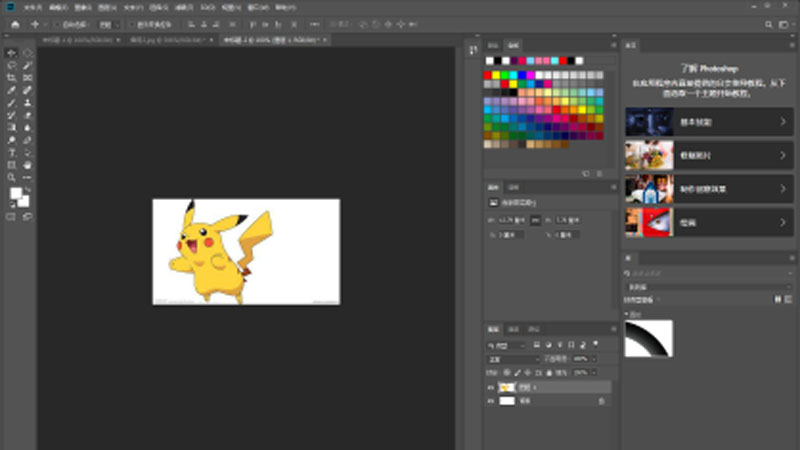Open the search magnifier at top right
This screenshot has width=800, height=450.
(768, 24)
